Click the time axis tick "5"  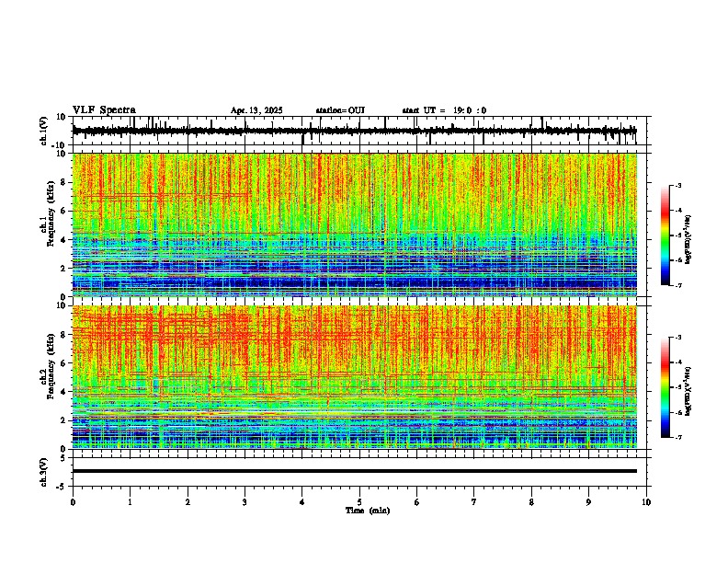[x=359, y=502]
